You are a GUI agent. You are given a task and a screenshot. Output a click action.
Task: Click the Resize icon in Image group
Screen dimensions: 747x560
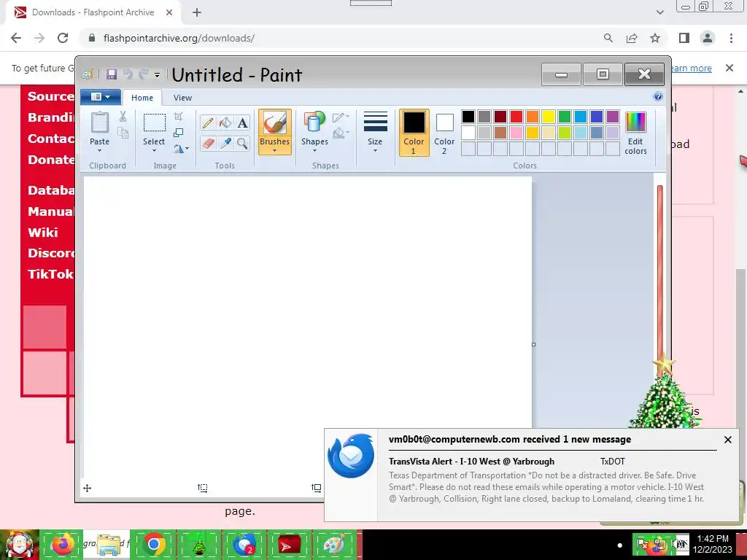(179, 133)
